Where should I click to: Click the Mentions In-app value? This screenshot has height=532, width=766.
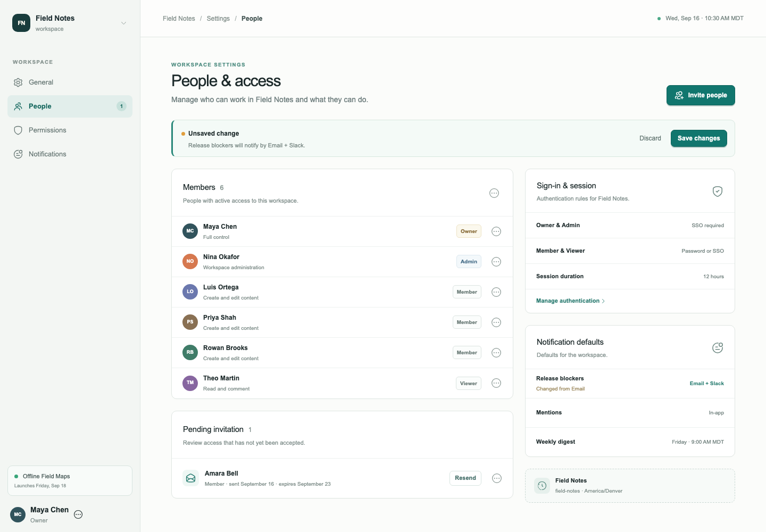(716, 413)
